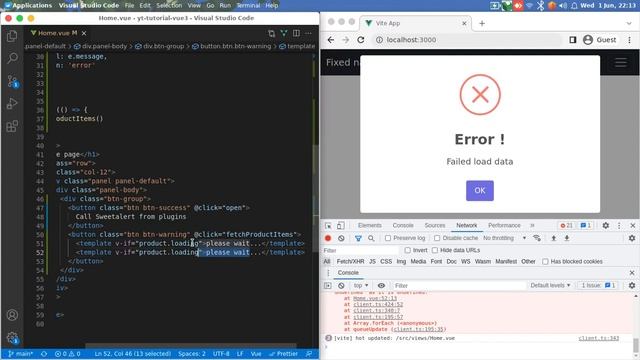
Task: Open the Extensions view in VS Code
Action: coord(12,126)
